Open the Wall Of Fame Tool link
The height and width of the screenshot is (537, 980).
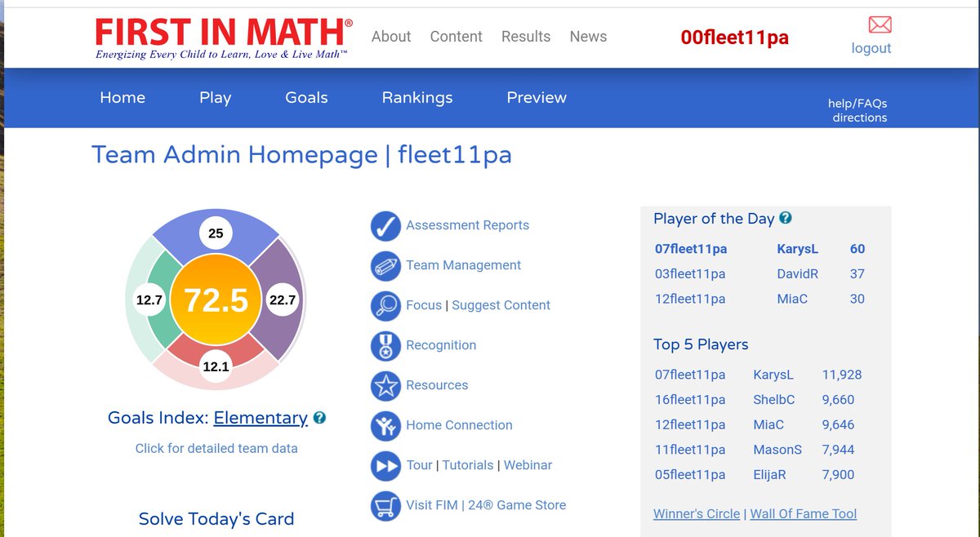tap(804, 514)
